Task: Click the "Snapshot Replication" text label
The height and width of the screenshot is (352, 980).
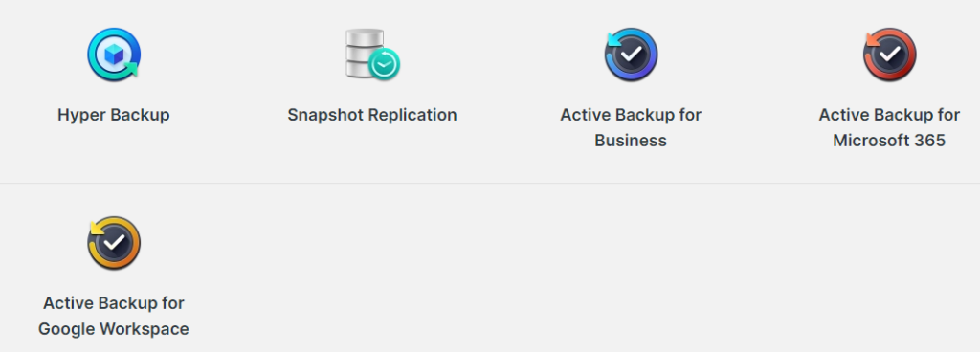Action: (372, 115)
